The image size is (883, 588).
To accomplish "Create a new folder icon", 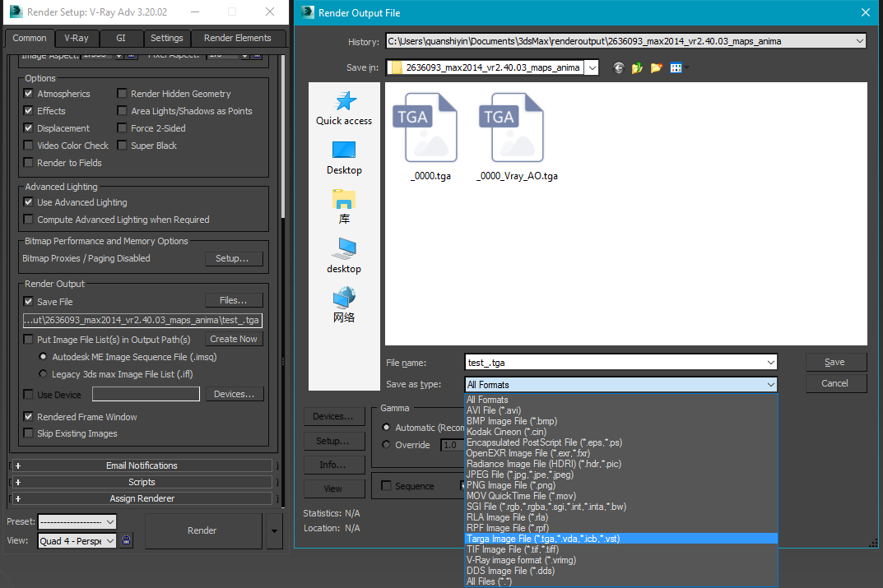I will (x=657, y=68).
